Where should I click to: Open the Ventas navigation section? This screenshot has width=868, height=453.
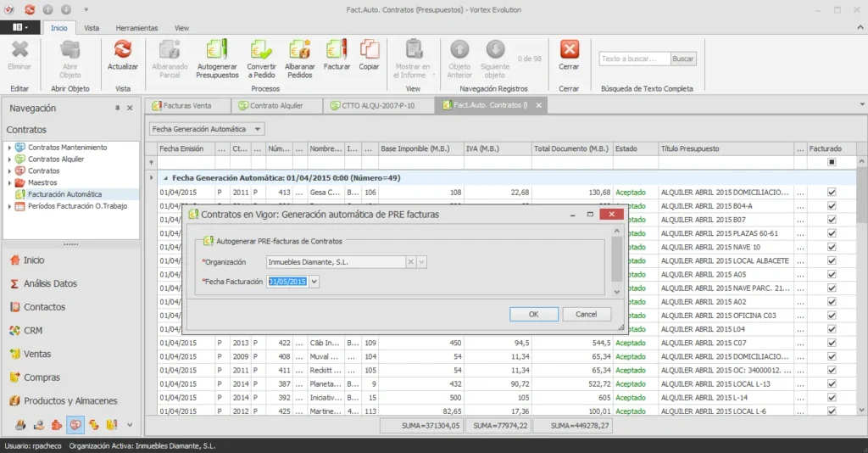37,354
